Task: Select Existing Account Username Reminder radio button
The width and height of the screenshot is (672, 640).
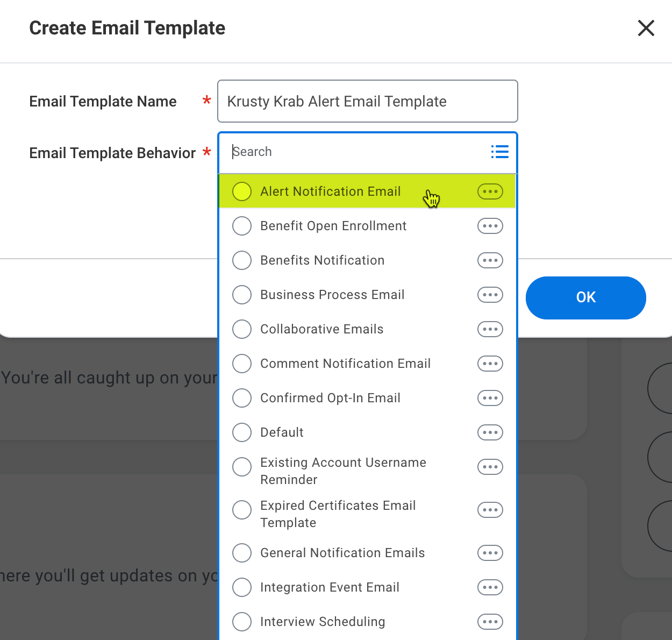Action: (x=242, y=467)
